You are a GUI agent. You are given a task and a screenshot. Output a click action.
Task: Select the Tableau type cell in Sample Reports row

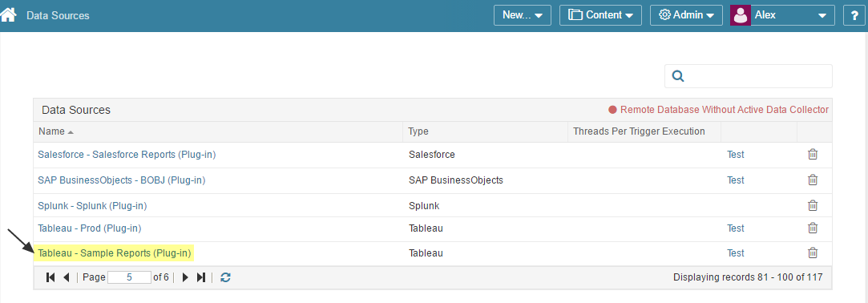click(x=426, y=253)
